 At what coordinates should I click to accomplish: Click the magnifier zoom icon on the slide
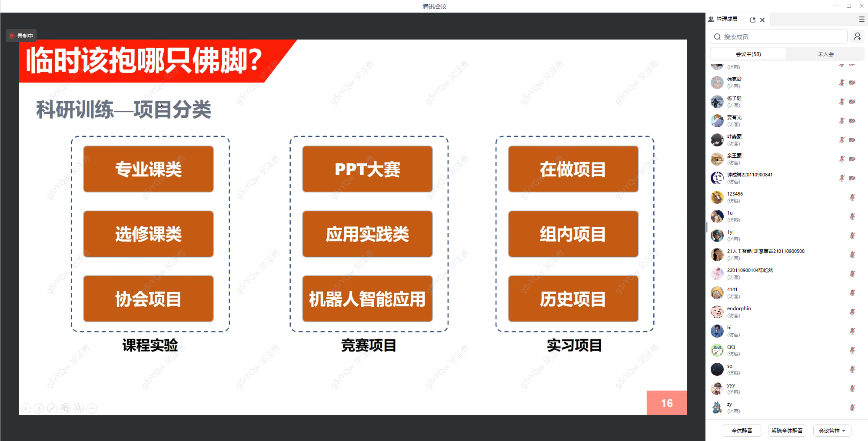pyautogui.click(x=79, y=408)
